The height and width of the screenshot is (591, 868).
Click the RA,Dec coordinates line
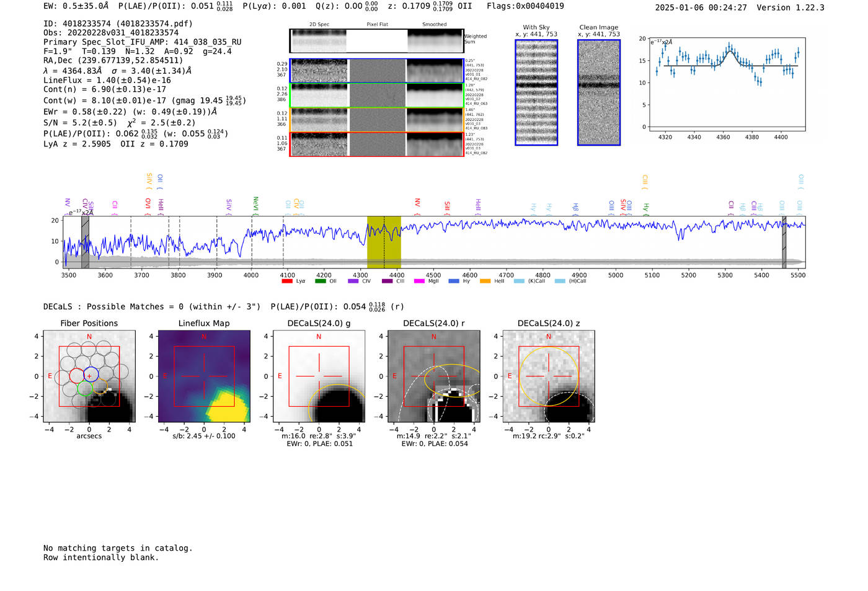(113, 61)
